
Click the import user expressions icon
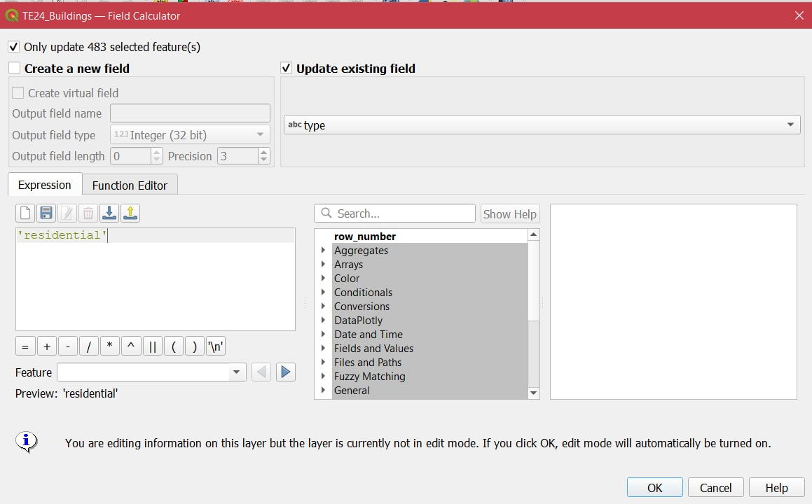click(x=109, y=213)
